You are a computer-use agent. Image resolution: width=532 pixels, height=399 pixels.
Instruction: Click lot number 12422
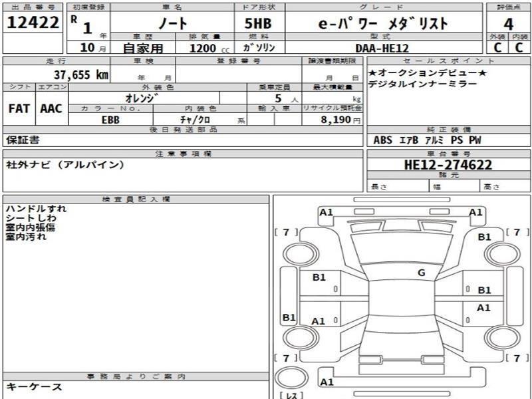(33, 23)
